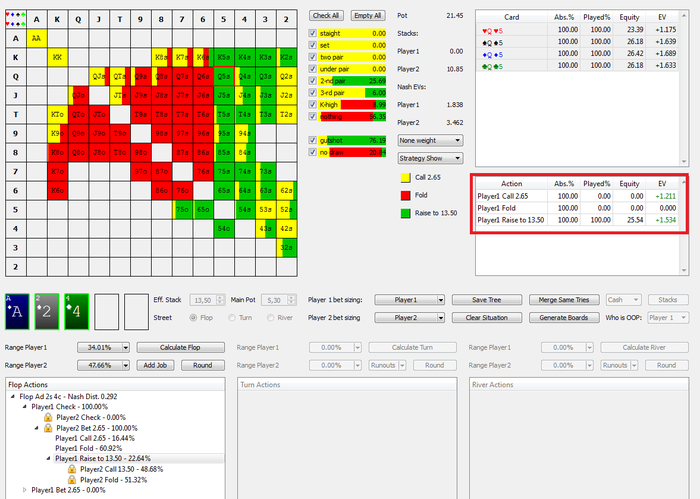Toggle the 3-rd pair checkbox
Viewport: 700px width, 499px height.
pos(312,92)
